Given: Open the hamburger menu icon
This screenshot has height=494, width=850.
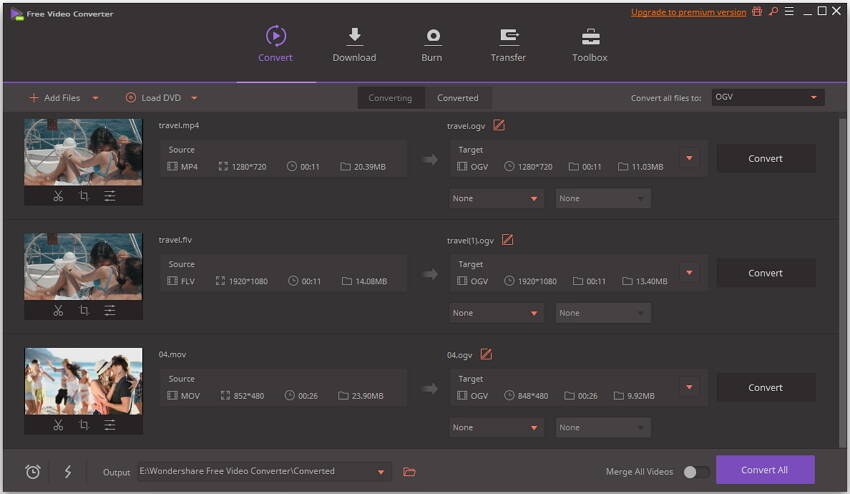Looking at the screenshot, I should click(789, 11).
